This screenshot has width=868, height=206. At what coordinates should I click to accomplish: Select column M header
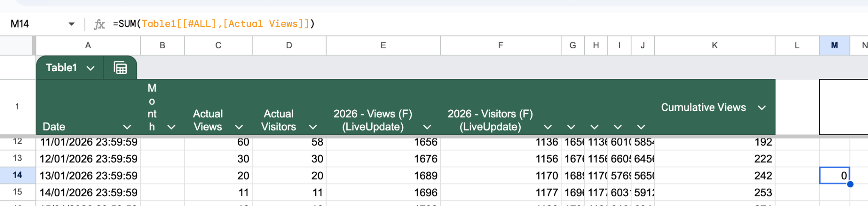coord(834,45)
